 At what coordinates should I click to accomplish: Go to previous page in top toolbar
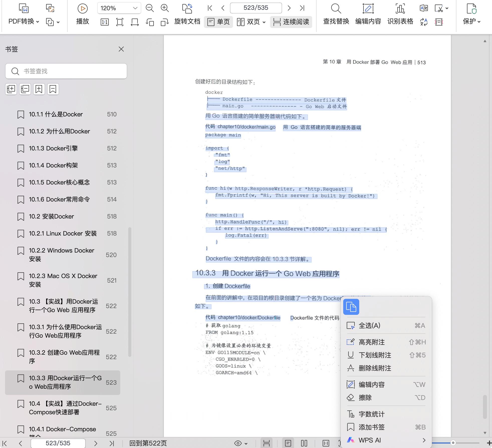click(223, 8)
